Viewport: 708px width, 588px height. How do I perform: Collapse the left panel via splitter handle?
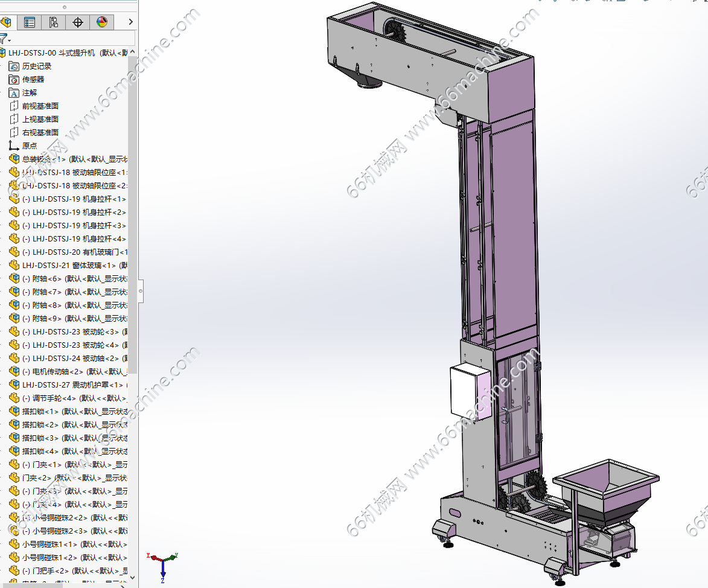(x=140, y=292)
